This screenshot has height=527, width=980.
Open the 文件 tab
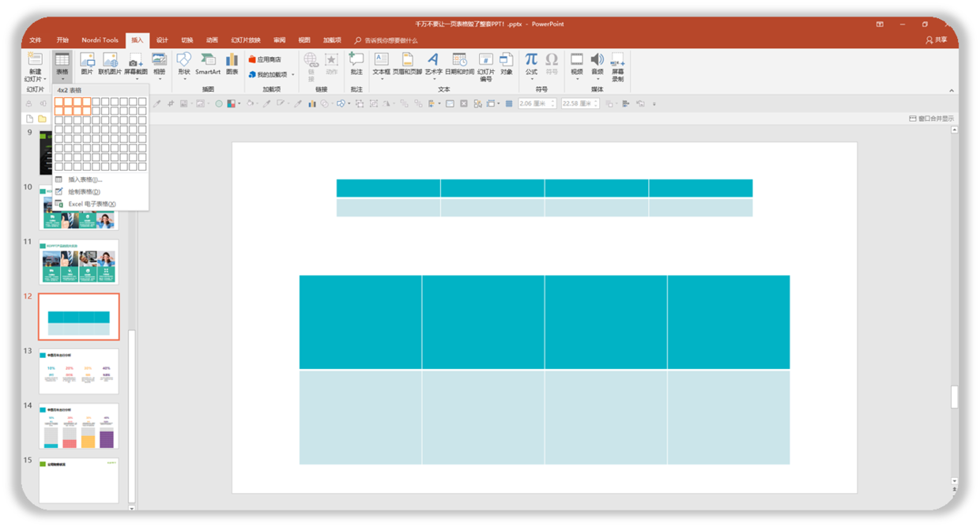click(36, 40)
